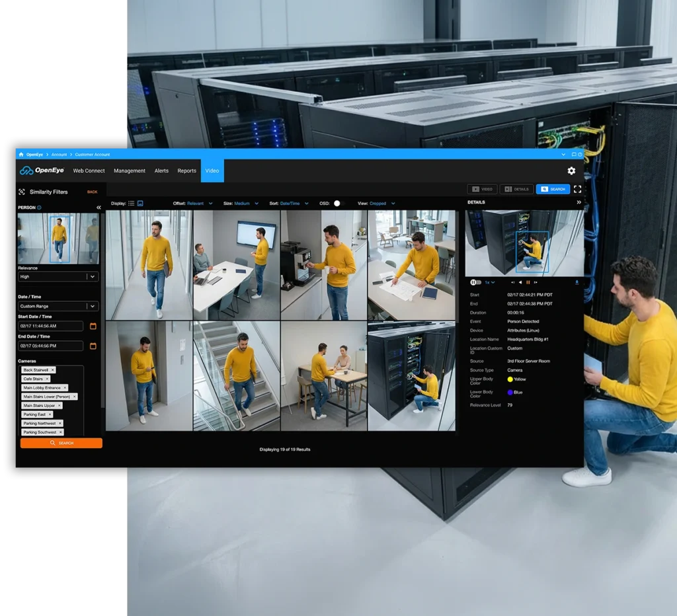Open the settings gear icon
This screenshot has width=677, height=616.
(x=571, y=171)
